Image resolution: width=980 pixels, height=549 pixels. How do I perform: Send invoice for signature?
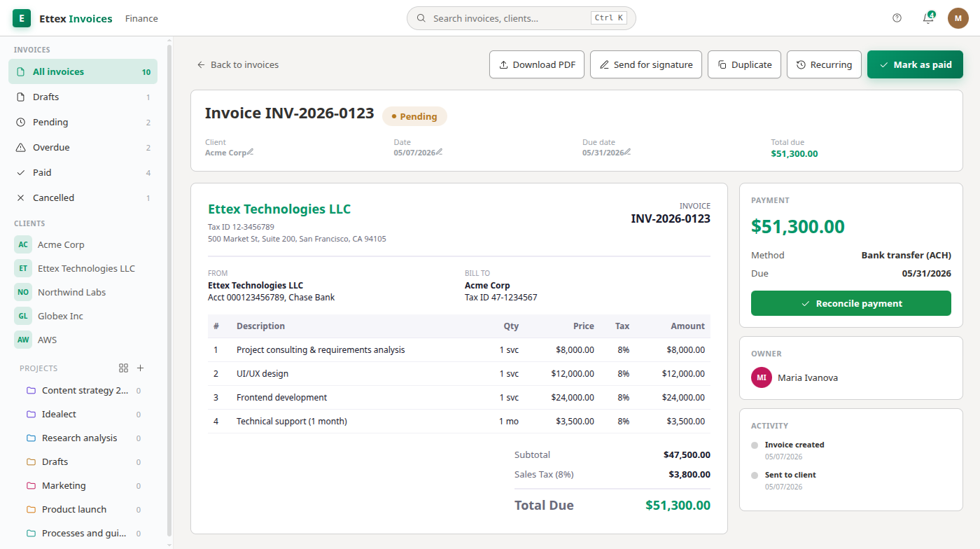click(646, 64)
